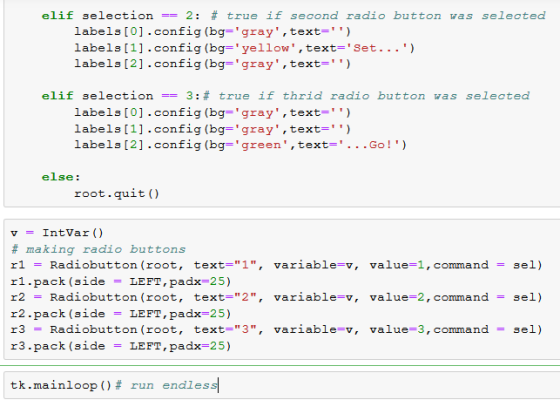Click the tk.mainloop() call in the last cell
Screen dimensions: 560x400
click(x=61, y=385)
